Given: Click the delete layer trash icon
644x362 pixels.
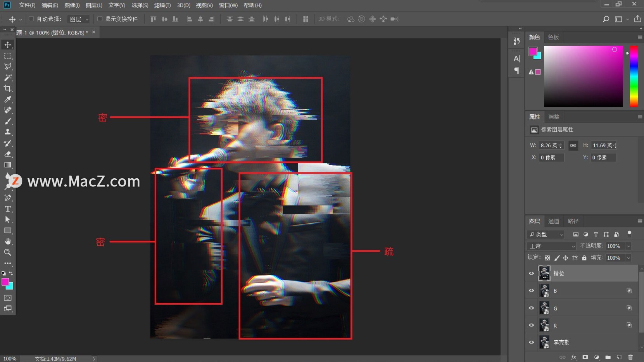Looking at the screenshot, I should (x=630, y=357).
